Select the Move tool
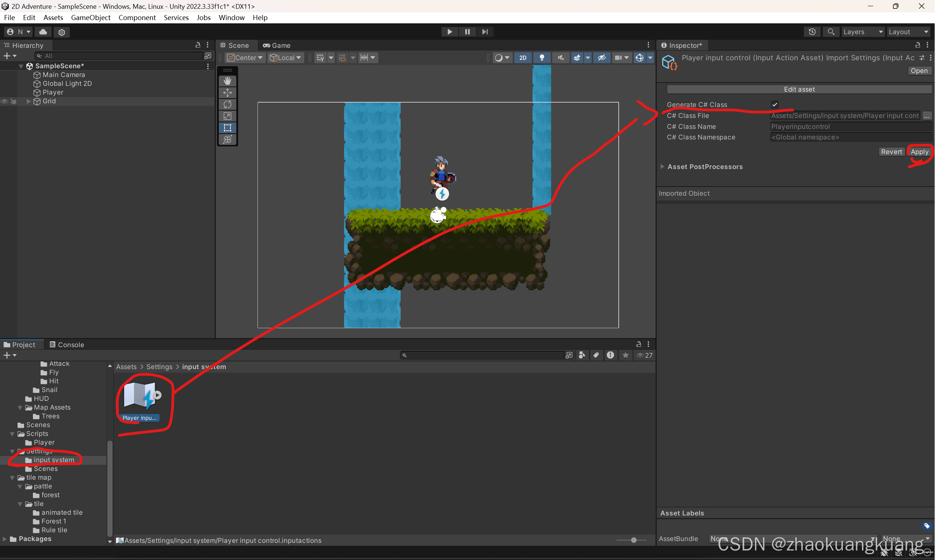935x560 pixels. tap(227, 92)
